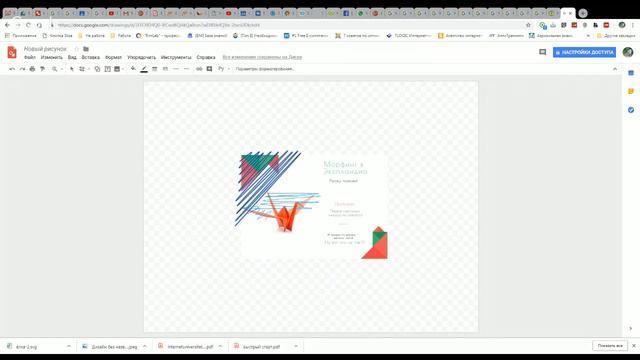Click the zoom magnifier tool
This screenshot has height=360, width=640.
point(54,69)
